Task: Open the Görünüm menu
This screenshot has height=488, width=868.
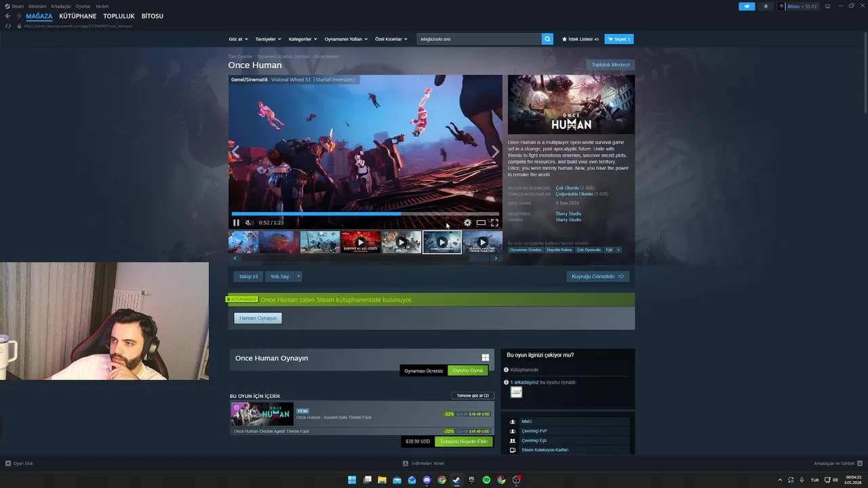Action: click(x=37, y=6)
